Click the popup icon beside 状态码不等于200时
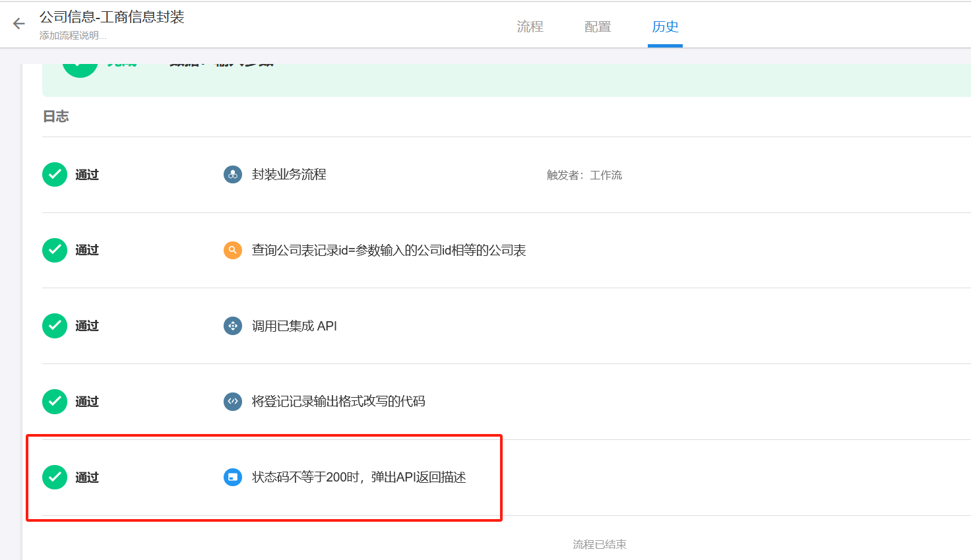The width and height of the screenshot is (971, 560). (x=233, y=477)
